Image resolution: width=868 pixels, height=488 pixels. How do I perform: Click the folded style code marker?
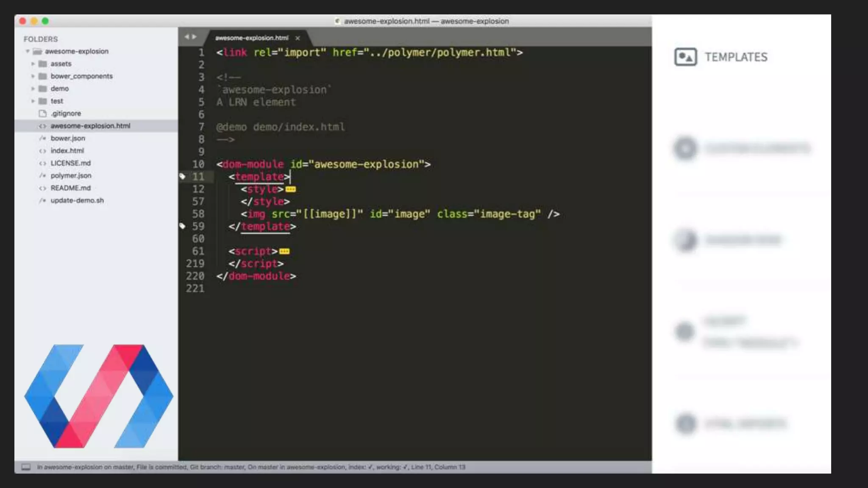[x=291, y=189]
